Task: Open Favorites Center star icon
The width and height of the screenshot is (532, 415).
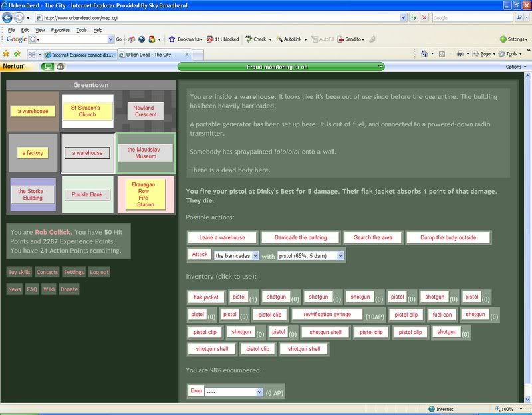Action: [x=6, y=54]
